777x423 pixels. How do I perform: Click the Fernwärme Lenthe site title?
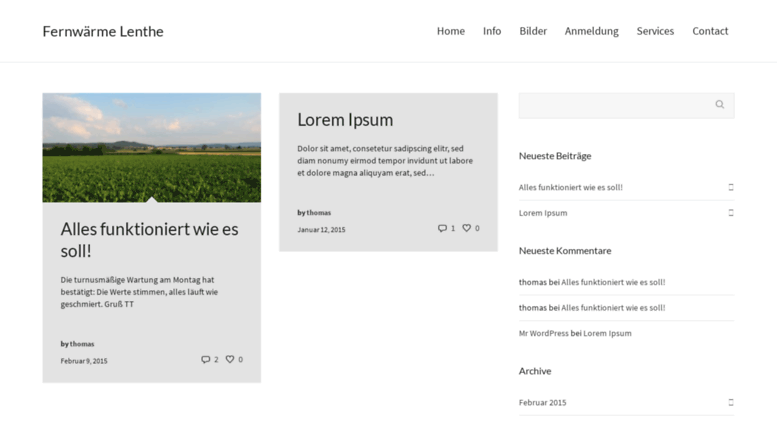pos(103,31)
